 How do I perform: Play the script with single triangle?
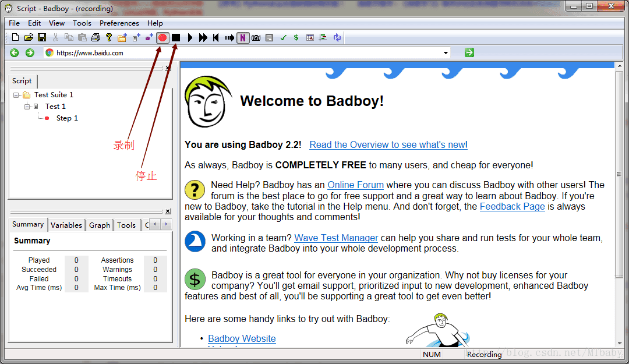click(x=190, y=38)
